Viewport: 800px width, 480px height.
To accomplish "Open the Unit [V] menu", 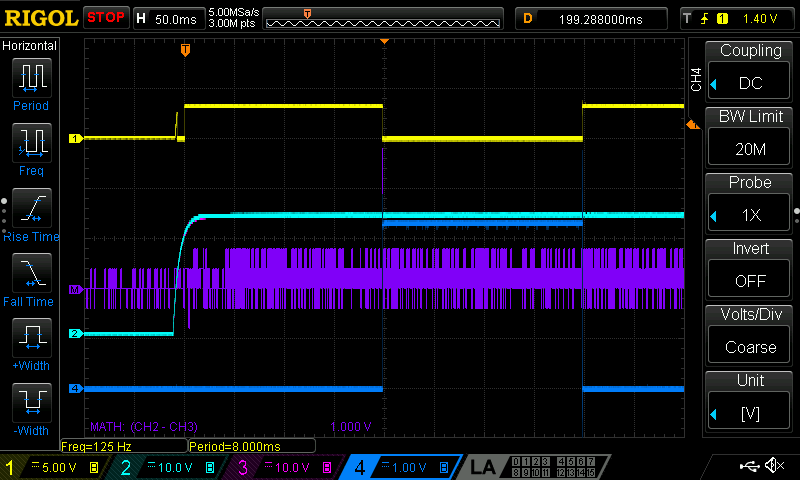I will tap(749, 401).
